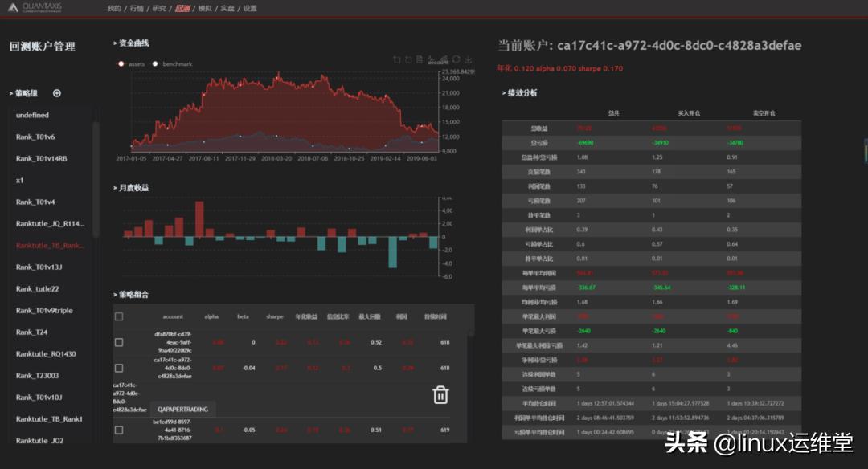868x469 pixels.
Task: Save the equity chart as image
Action: click(469, 59)
